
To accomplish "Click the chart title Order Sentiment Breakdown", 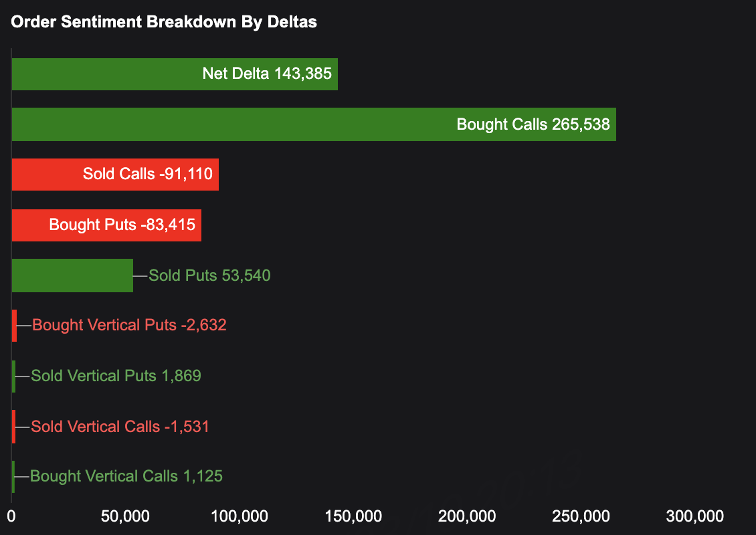I will pos(164,21).
